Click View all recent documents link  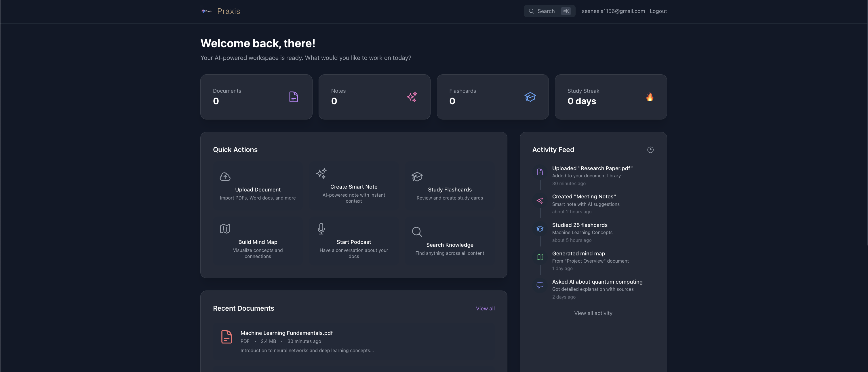coord(485,309)
